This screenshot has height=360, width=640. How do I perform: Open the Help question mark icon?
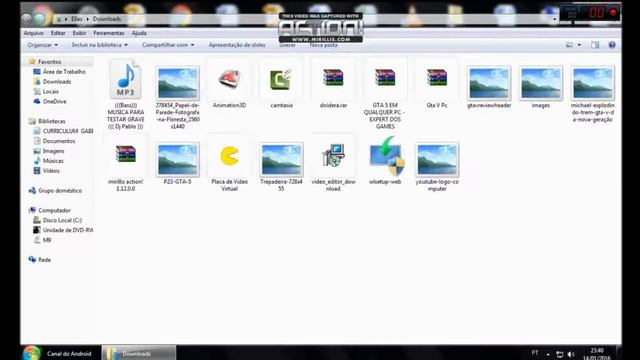(612, 45)
